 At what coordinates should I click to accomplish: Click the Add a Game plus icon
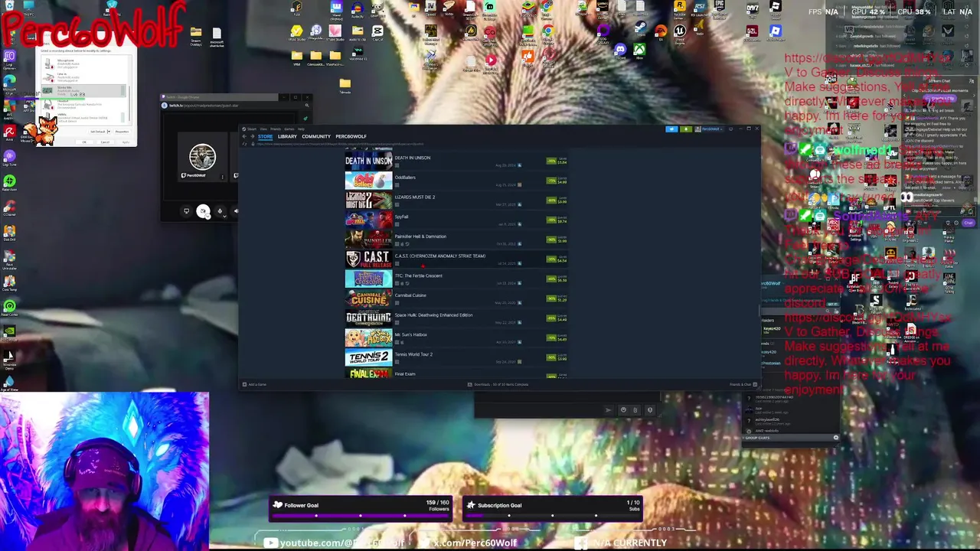tap(245, 384)
